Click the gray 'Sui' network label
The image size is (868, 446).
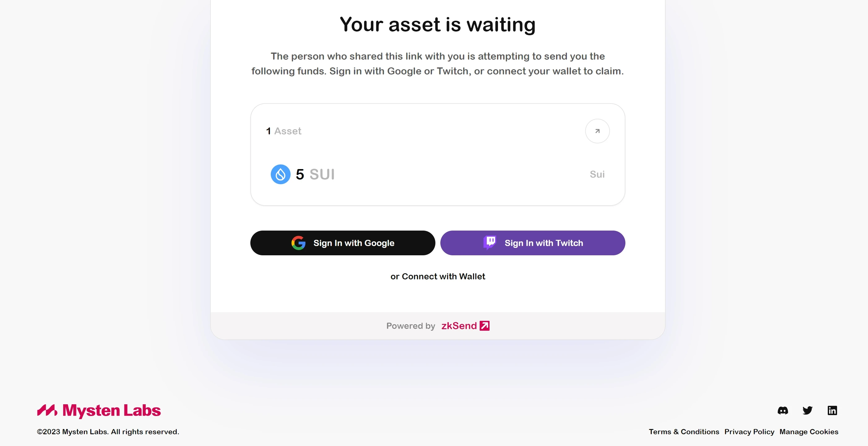coord(597,174)
